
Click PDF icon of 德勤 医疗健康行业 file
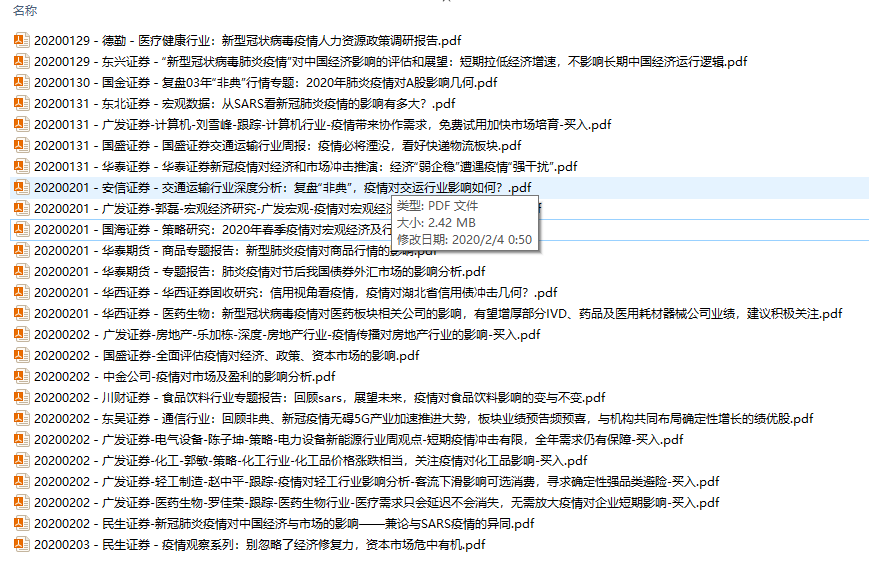[22, 40]
